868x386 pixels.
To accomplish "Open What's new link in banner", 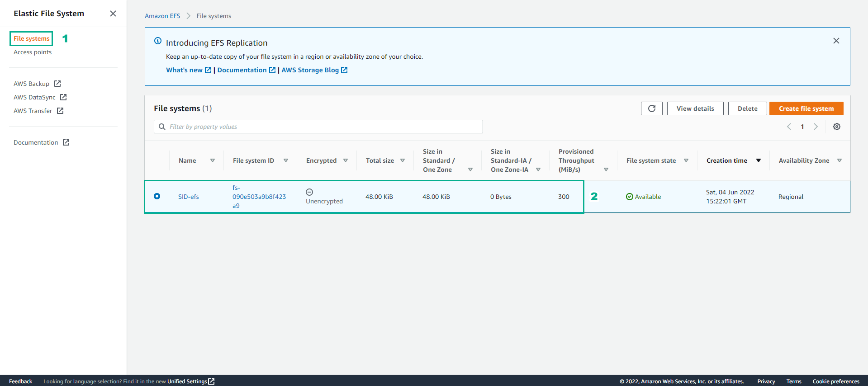I will pos(184,70).
